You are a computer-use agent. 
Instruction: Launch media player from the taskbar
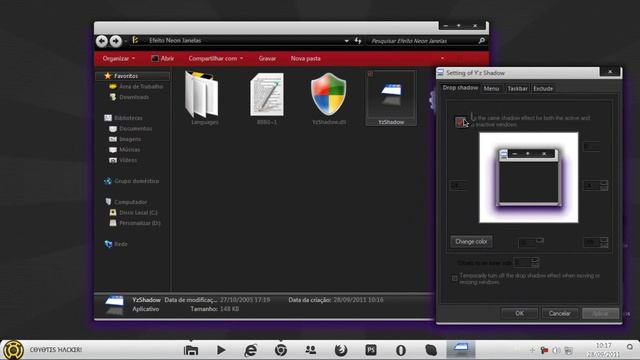pos(221,350)
